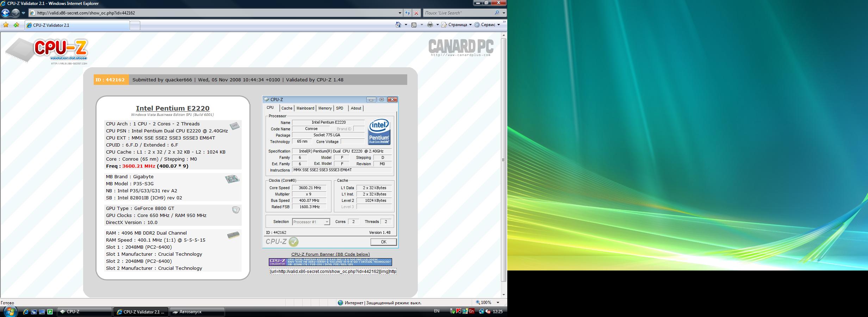The width and height of the screenshot is (868, 317).
Task: Expand the address bar URL dropdown
Action: tap(400, 13)
